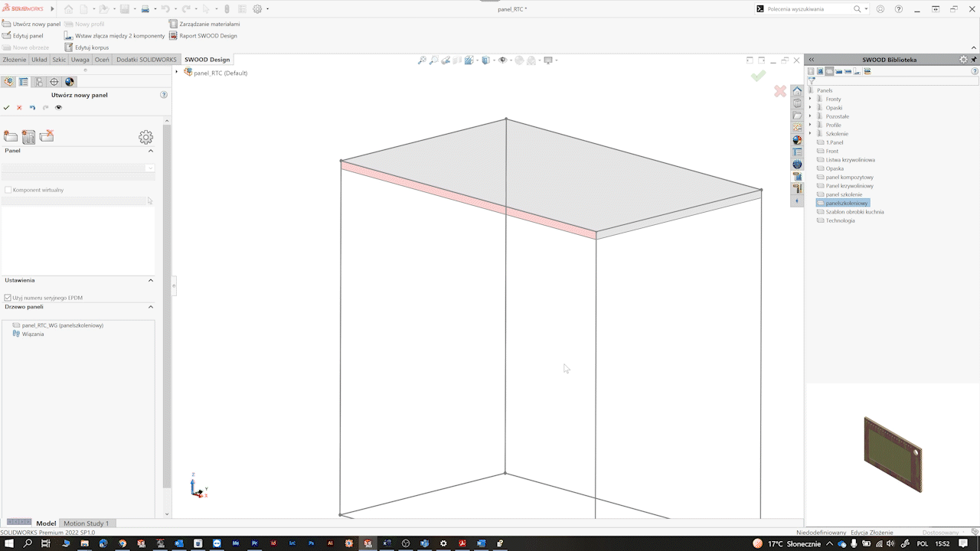Image resolution: width=980 pixels, height=551 pixels.
Task: Enable the Komponent wirtualny checkbox
Action: pos(8,189)
